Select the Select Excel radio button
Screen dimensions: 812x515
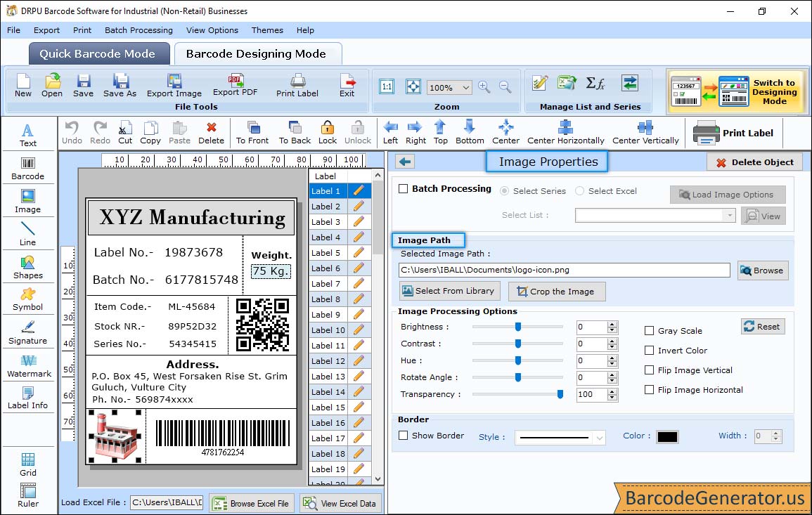coord(579,191)
